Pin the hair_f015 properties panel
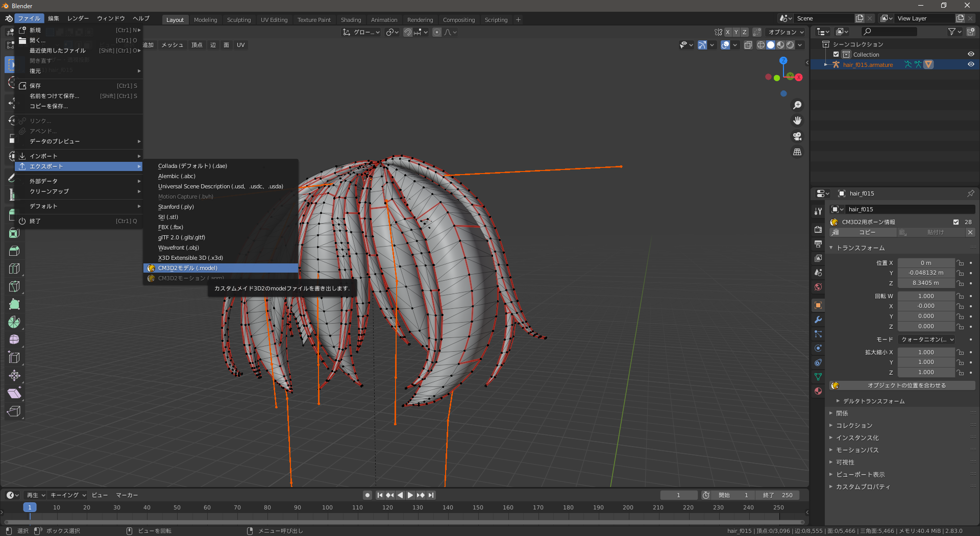This screenshot has height=536, width=980. point(970,193)
